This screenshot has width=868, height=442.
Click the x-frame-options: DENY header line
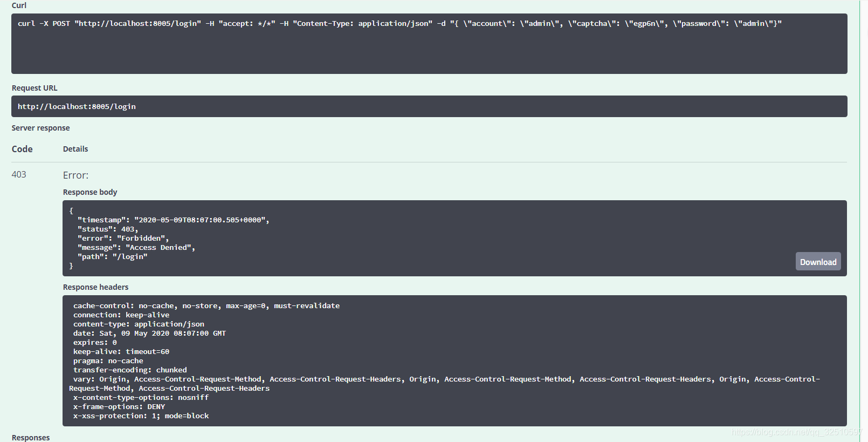119,407
